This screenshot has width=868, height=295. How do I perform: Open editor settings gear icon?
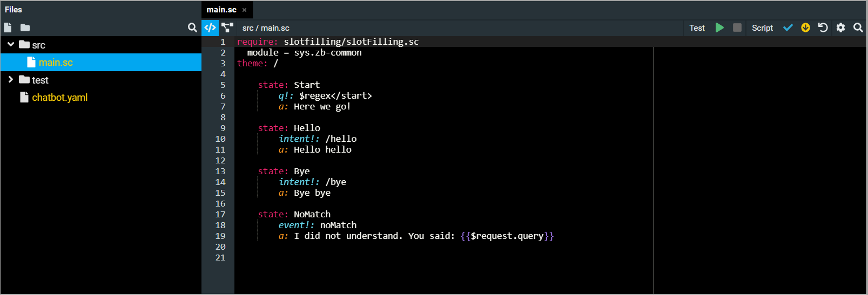point(840,28)
